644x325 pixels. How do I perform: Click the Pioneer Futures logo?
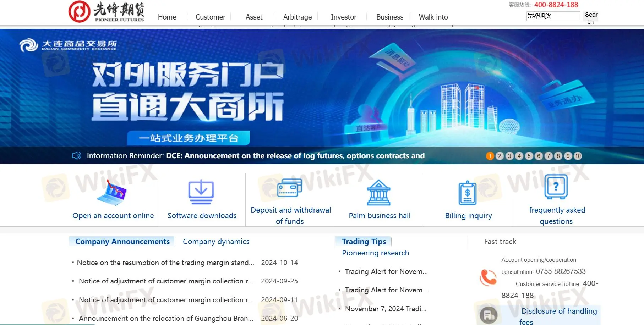(x=107, y=12)
